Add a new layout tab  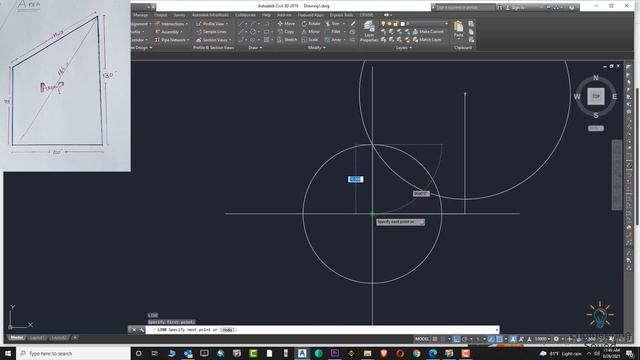[x=75, y=338]
